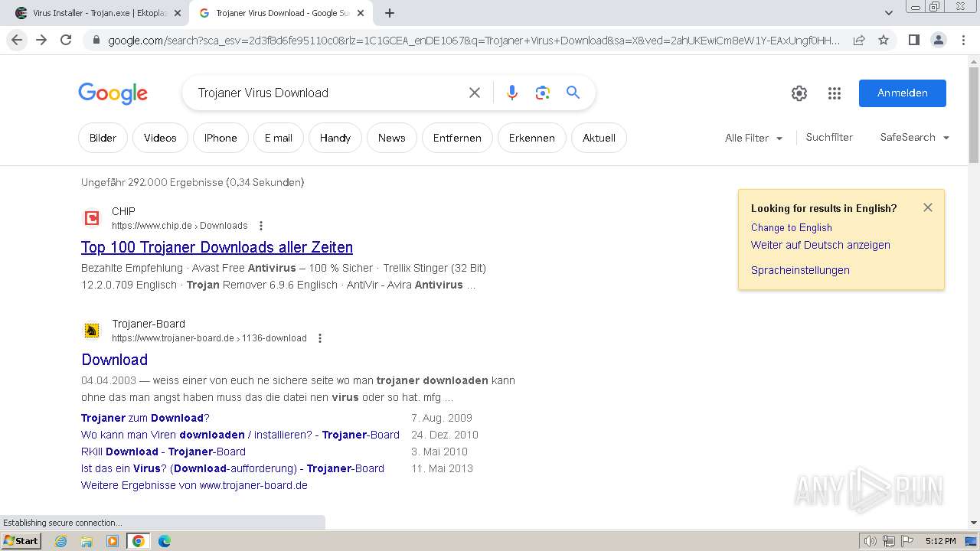The width and height of the screenshot is (980, 551).
Task: Open the tab search chevron
Action: [x=889, y=13]
